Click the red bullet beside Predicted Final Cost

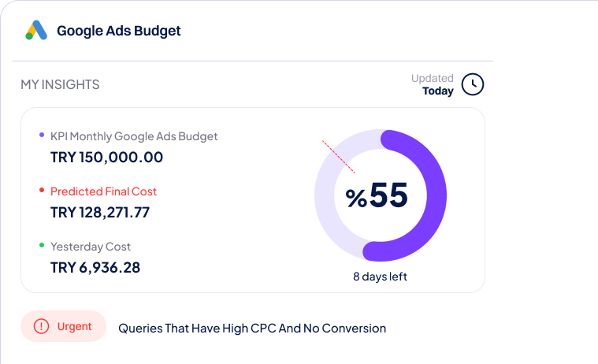(42, 190)
